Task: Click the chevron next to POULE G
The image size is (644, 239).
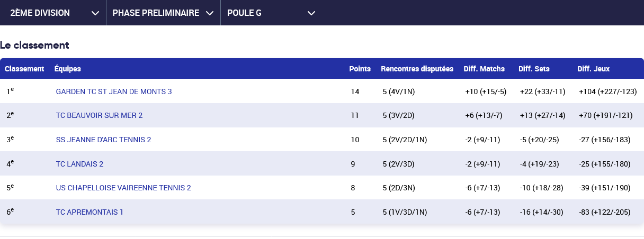Action: [311, 13]
